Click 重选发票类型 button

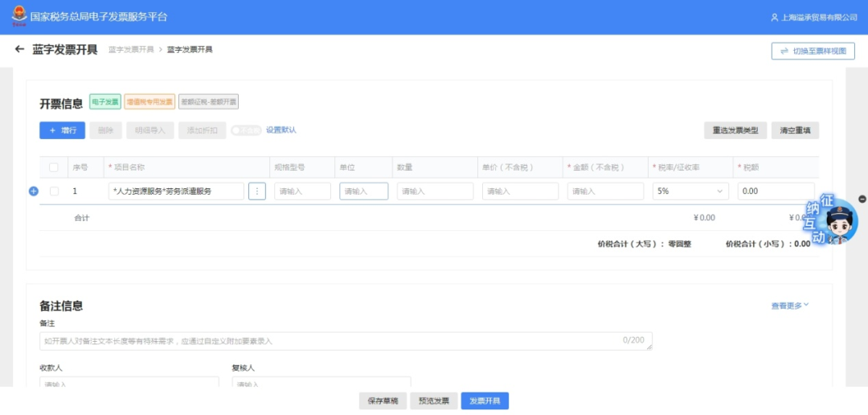pyautogui.click(x=735, y=130)
